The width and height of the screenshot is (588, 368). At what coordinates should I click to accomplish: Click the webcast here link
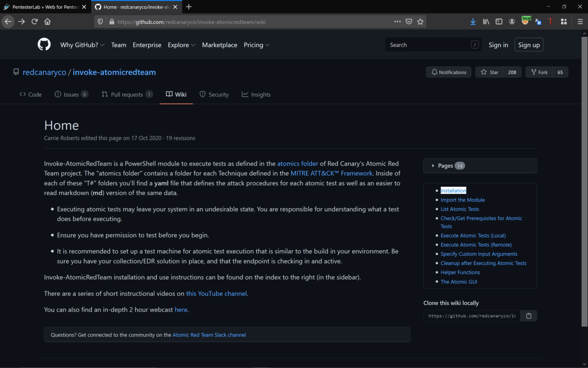coord(181,310)
